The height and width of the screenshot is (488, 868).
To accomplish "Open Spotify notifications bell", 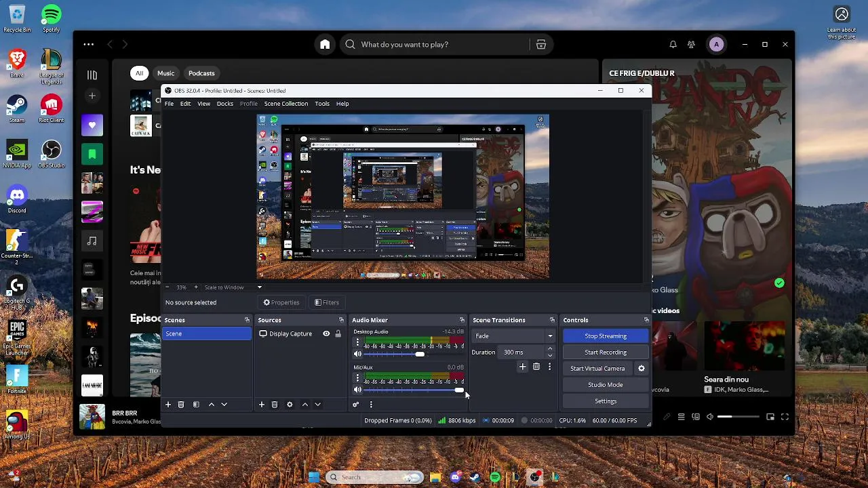I will [673, 45].
